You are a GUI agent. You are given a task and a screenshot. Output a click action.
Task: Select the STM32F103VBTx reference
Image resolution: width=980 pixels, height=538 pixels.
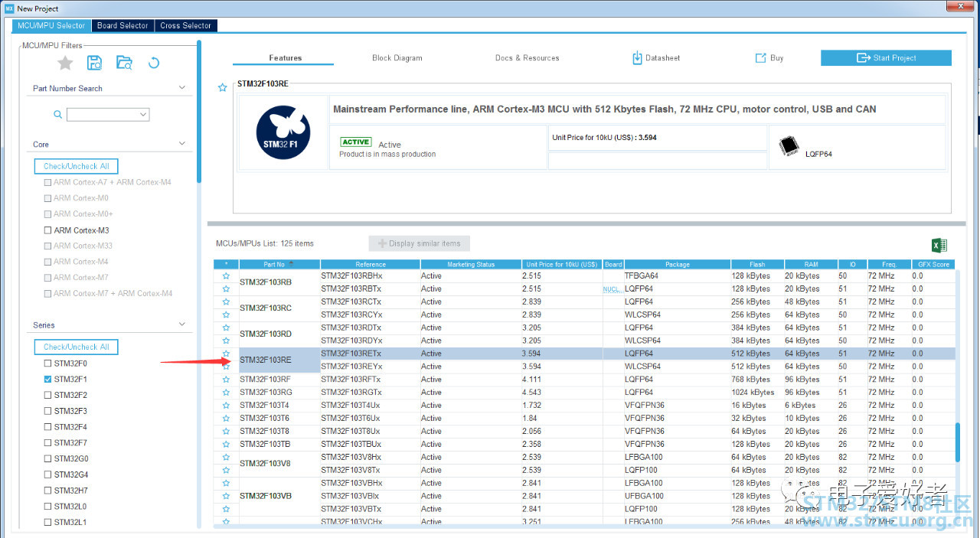[x=351, y=509]
